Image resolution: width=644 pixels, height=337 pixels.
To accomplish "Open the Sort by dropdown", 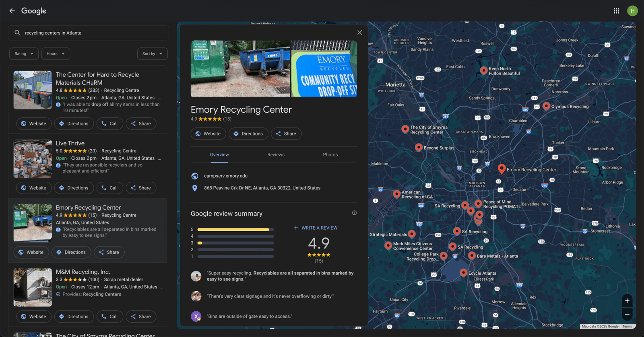I will [x=152, y=53].
